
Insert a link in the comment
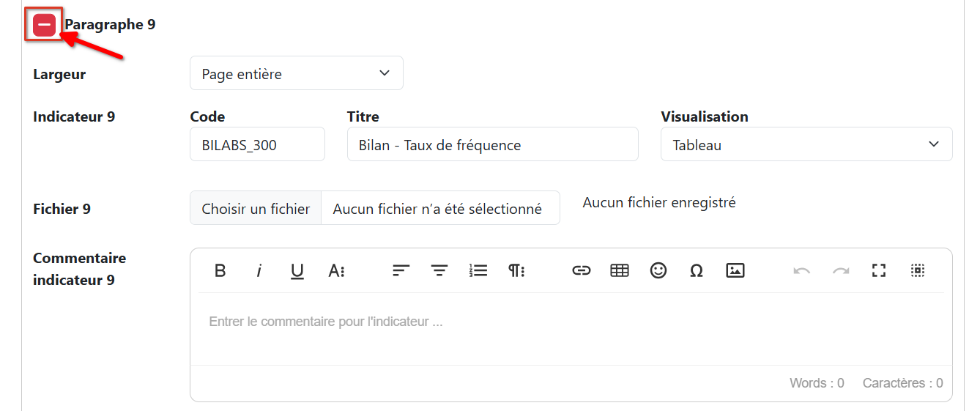pos(581,270)
